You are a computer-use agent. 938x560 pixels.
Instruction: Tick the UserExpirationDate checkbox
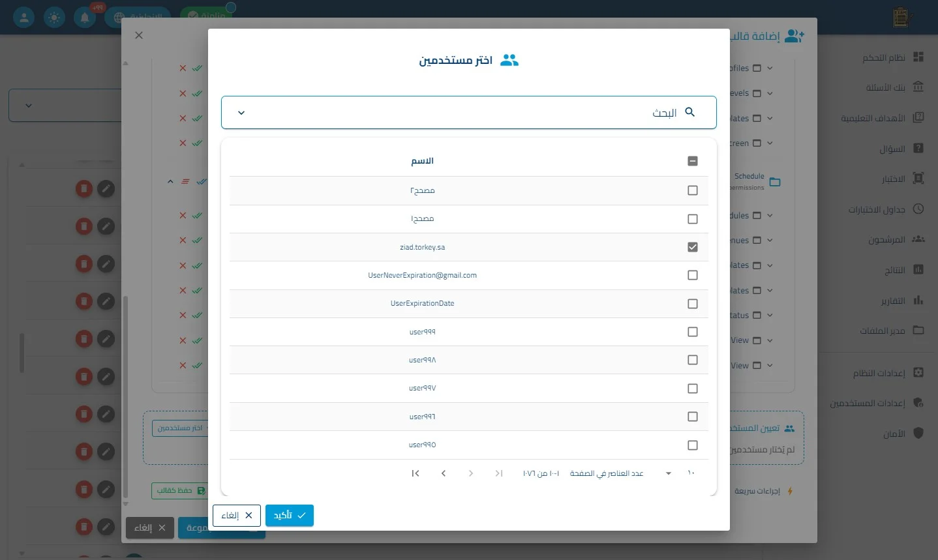693,304
